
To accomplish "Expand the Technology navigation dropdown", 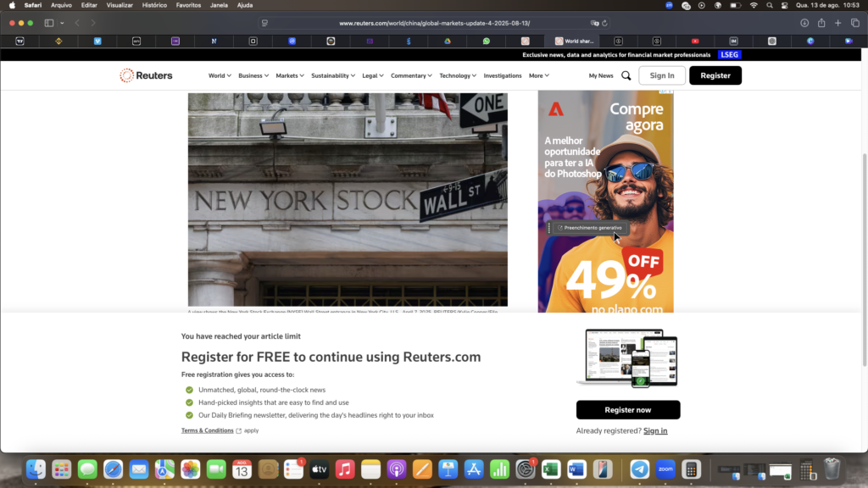I will pyautogui.click(x=458, y=75).
